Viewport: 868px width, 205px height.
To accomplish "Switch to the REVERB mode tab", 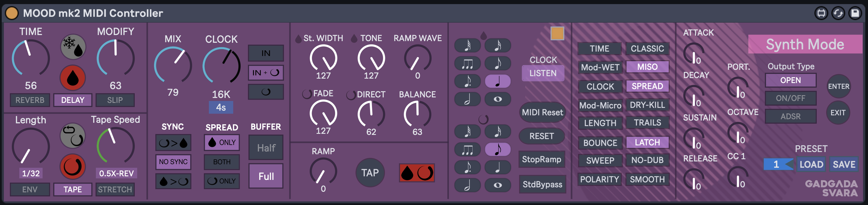I will pyautogui.click(x=30, y=100).
